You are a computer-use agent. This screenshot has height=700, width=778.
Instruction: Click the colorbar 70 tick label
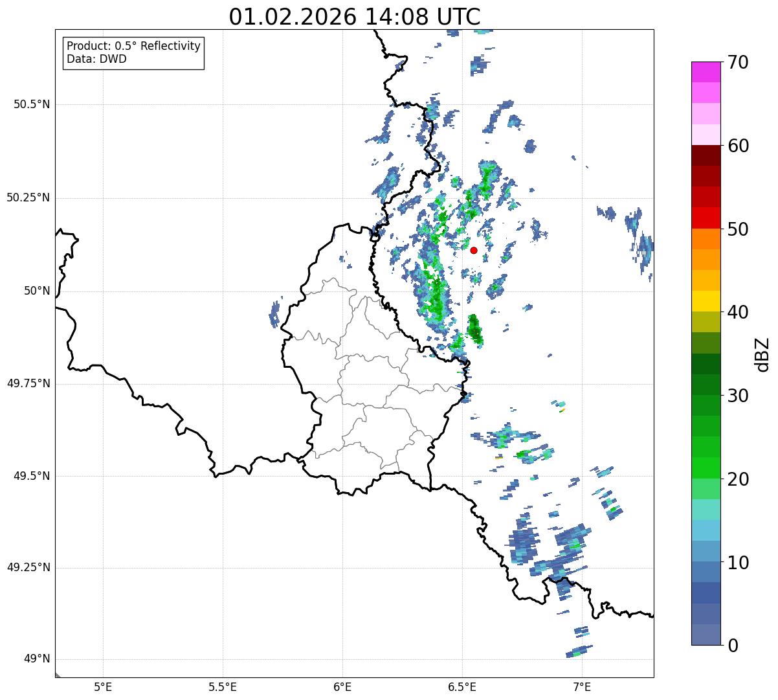(737, 62)
